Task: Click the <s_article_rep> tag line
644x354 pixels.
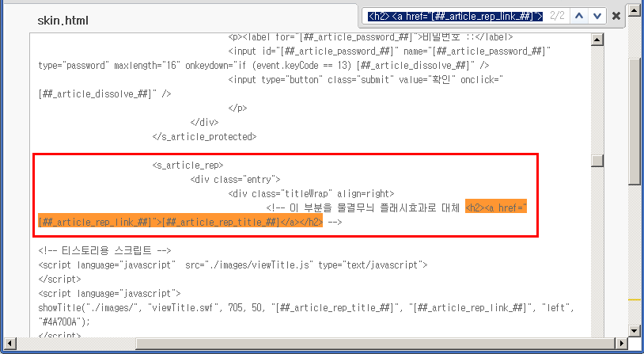Action: coord(188,166)
